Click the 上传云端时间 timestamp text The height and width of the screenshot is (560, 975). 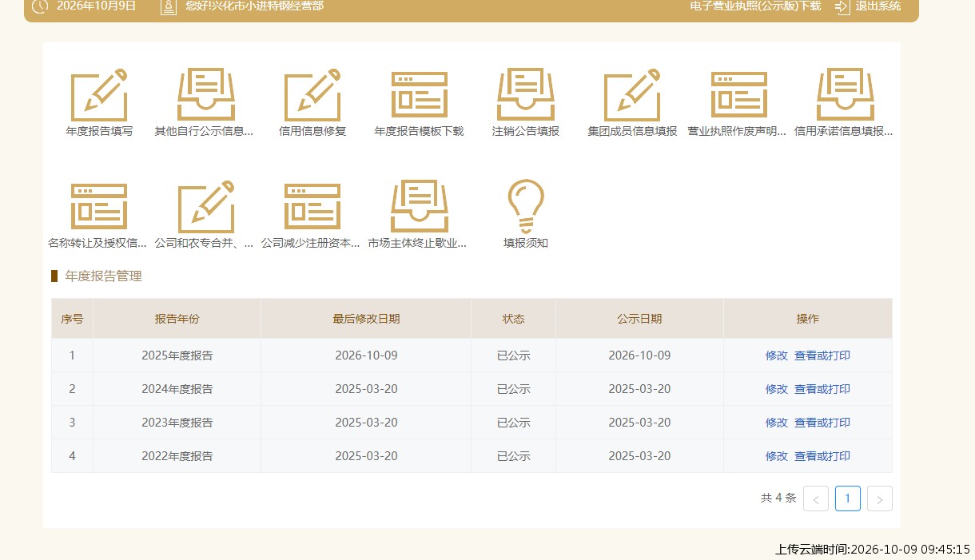coord(873,550)
